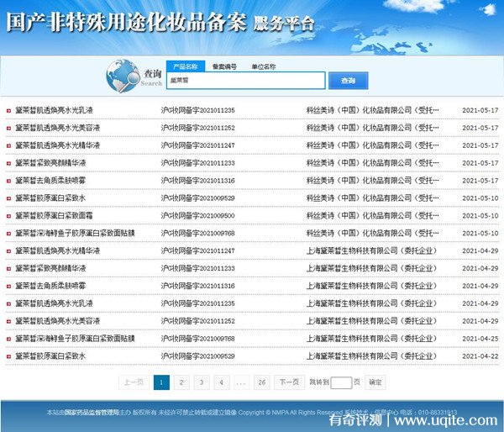Click the page number jump input box

[x=341, y=382]
